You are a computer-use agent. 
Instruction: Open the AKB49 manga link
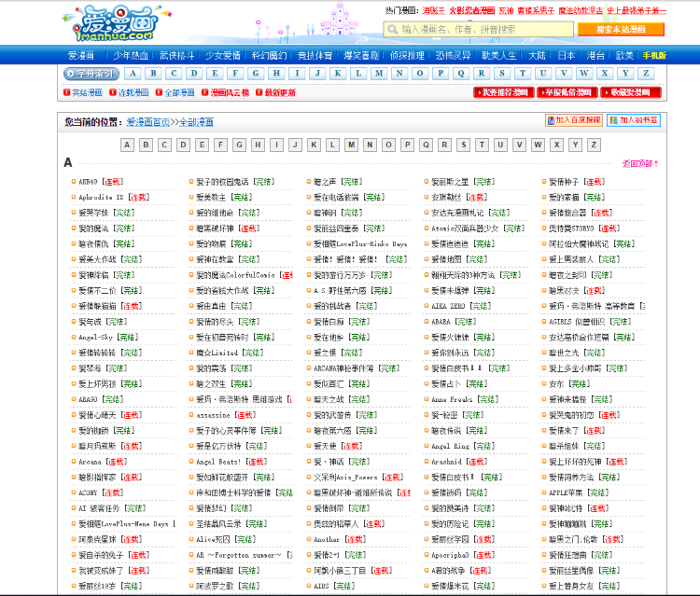tap(88, 182)
